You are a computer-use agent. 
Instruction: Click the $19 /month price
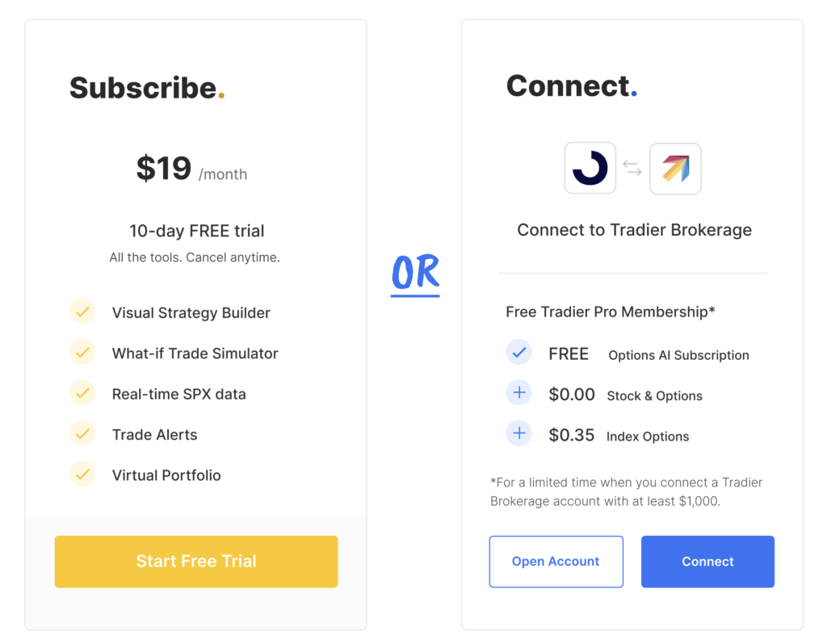coord(191,169)
